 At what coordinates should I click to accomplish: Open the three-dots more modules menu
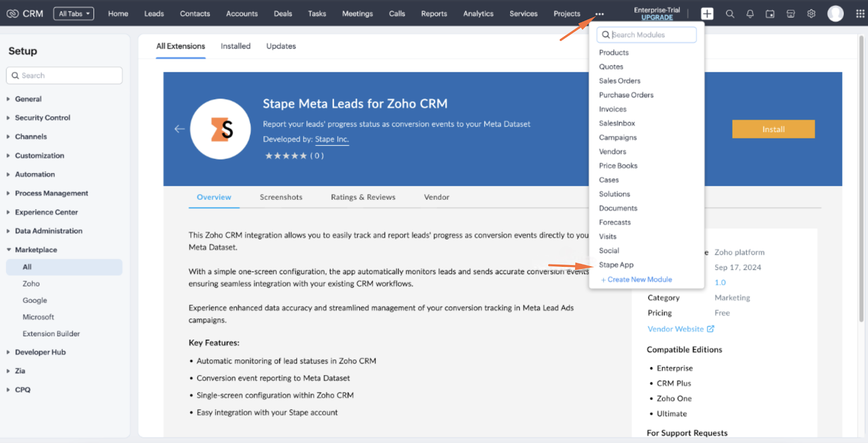pyautogui.click(x=599, y=14)
